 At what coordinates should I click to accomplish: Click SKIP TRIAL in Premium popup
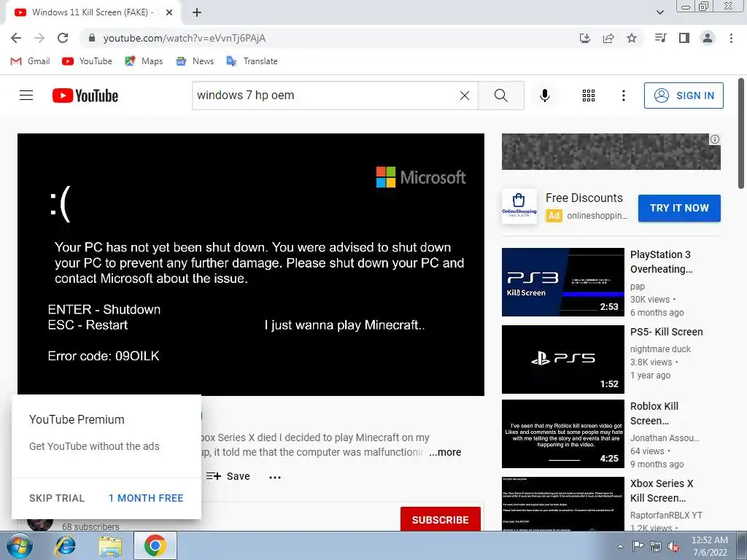coord(57,498)
